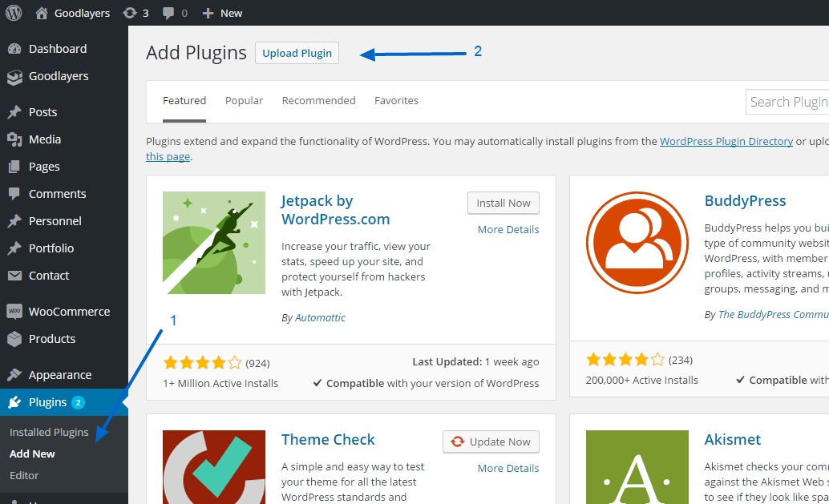
Task: Open New content menu in admin bar
Action: pos(222,13)
